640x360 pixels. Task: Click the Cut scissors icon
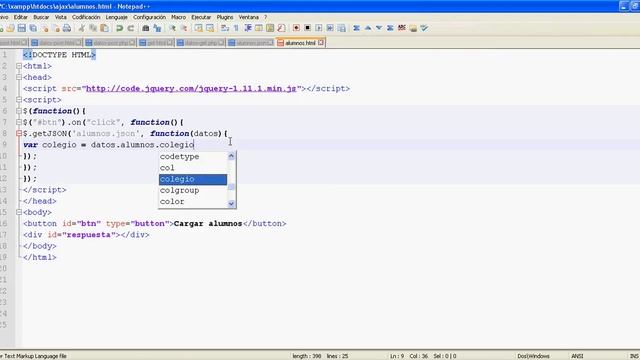[82, 28]
